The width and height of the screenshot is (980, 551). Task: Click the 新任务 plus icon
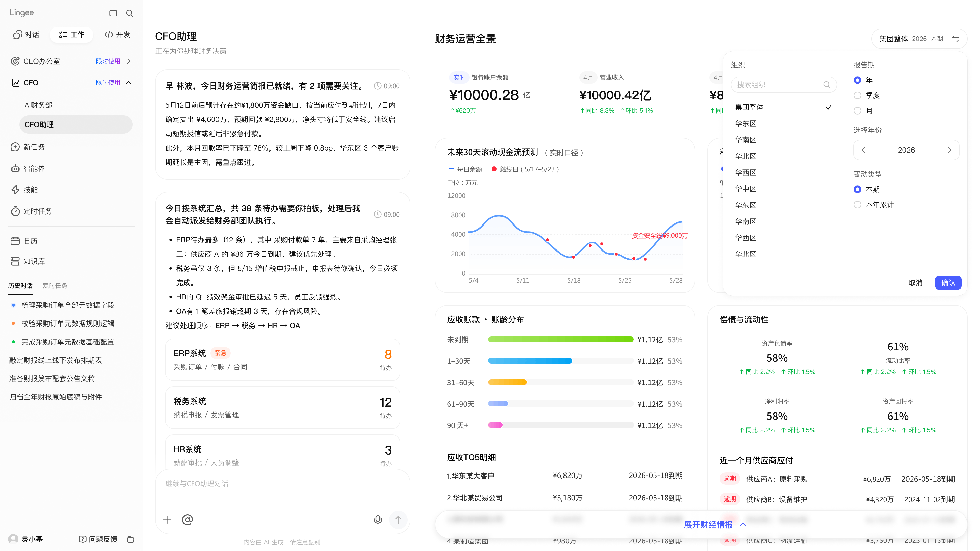[x=15, y=147]
